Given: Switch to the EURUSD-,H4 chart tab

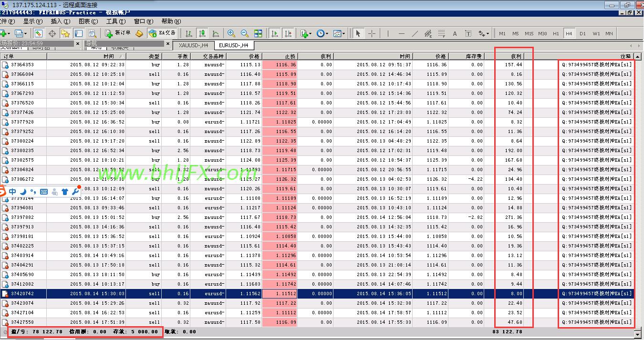Looking at the screenshot, I should [x=234, y=46].
